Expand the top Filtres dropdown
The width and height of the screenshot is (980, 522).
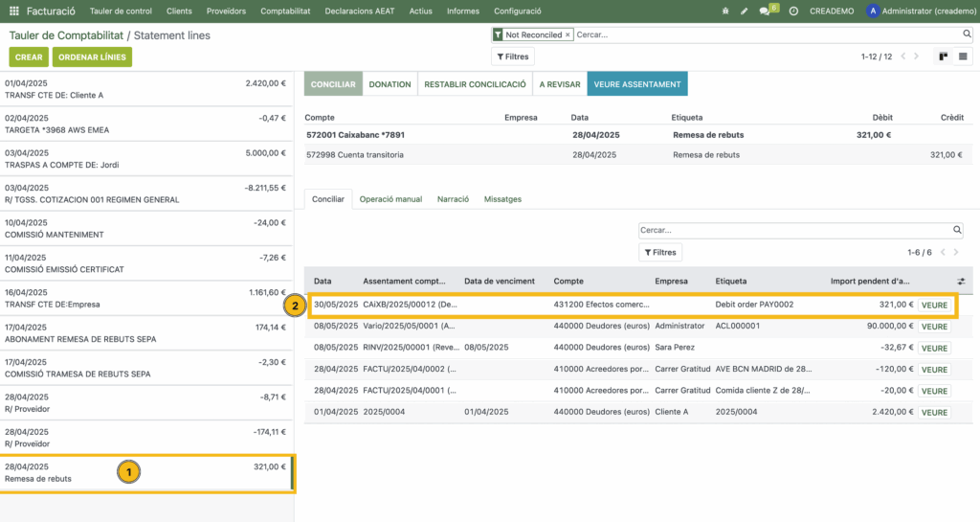(511, 57)
